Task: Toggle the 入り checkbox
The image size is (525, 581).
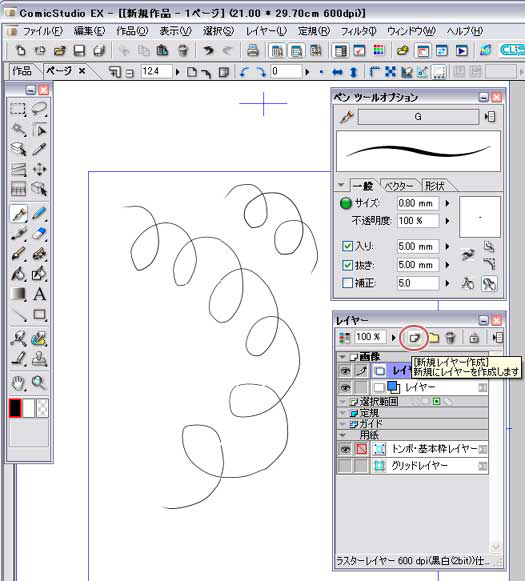Action: 348,246
